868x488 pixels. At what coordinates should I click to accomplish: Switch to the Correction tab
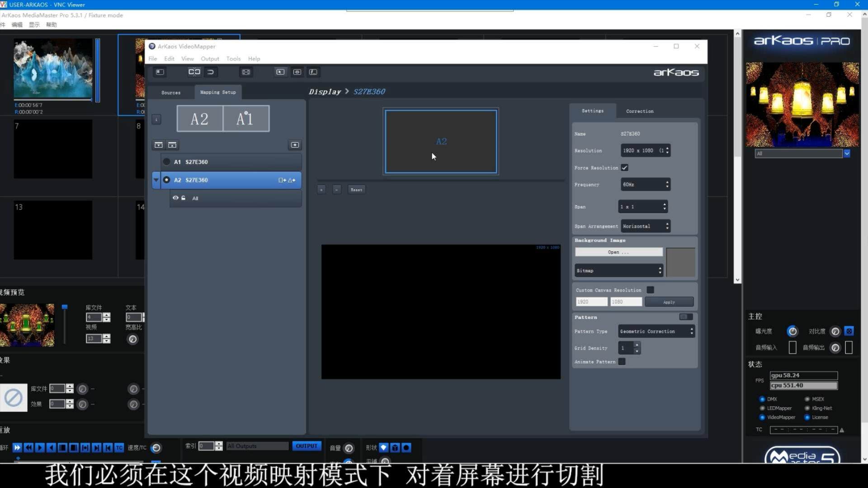pos(639,111)
